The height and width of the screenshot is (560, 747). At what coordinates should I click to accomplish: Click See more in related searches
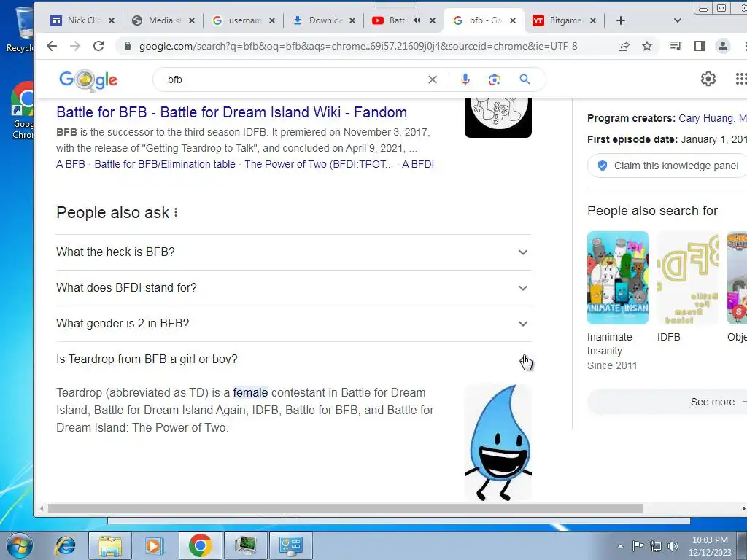(x=667, y=402)
